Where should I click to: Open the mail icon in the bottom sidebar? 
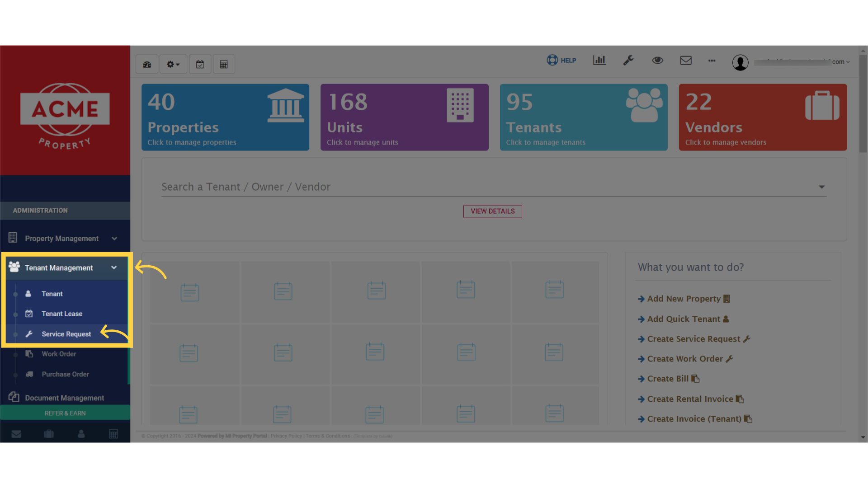pos(16,433)
